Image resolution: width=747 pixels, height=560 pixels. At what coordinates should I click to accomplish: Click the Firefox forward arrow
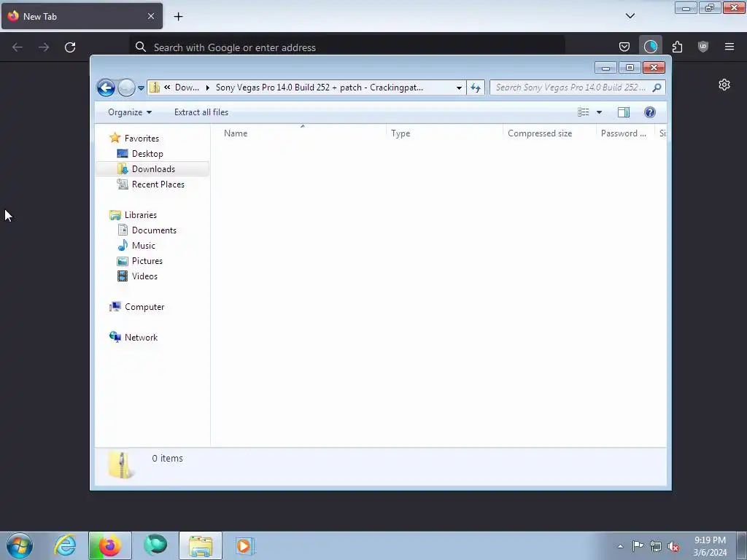tap(44, 47)
